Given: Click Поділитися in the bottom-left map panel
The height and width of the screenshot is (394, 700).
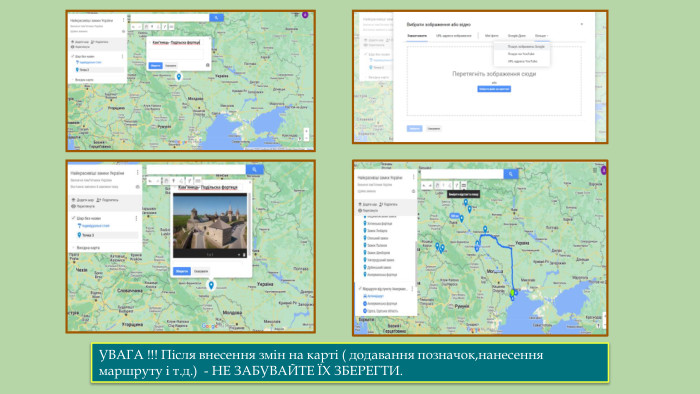Looking at the screenshot, I should click(108, 200).
